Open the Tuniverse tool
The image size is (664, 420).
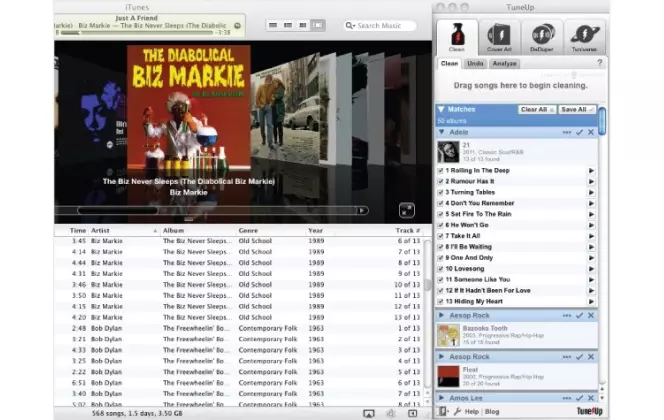[584, 37]
